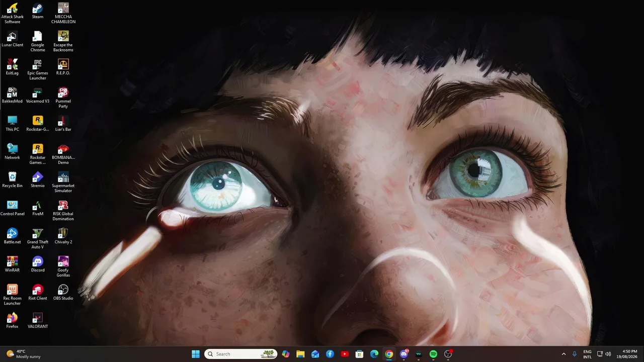Open Microsoft Store from the taskbar
Screen dimensions: 644x362
click(359, 354)
